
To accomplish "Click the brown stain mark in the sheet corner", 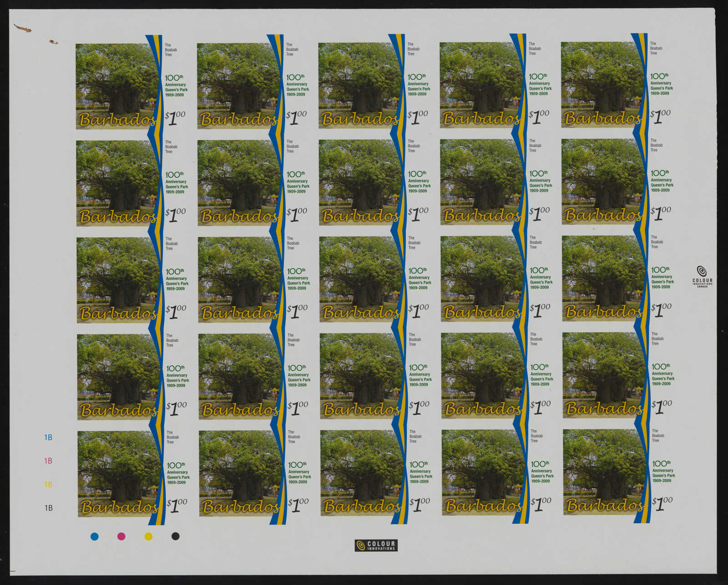I will coord(23,28).
